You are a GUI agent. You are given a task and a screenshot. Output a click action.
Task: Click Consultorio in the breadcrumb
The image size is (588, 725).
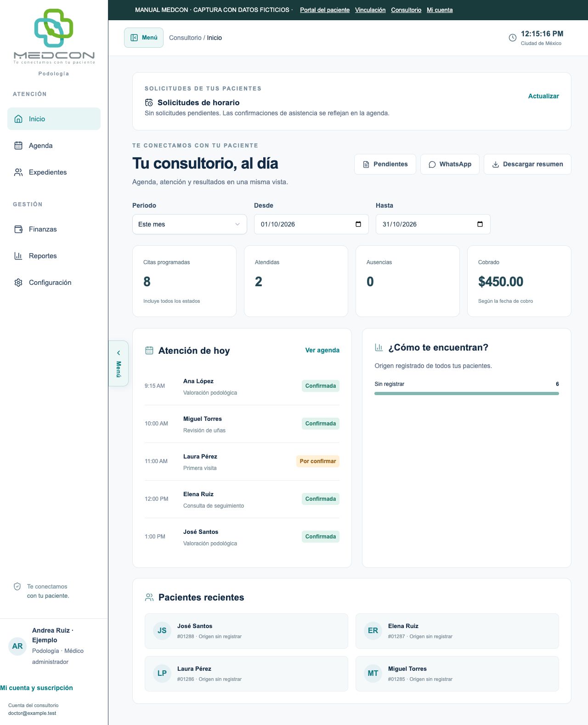tap(185, 38)
